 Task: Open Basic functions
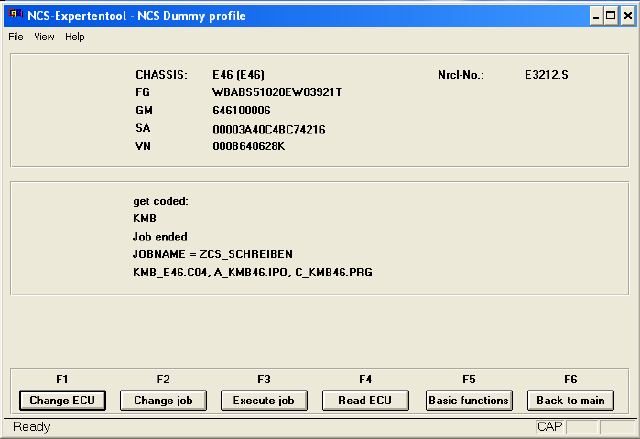[469, 400]
